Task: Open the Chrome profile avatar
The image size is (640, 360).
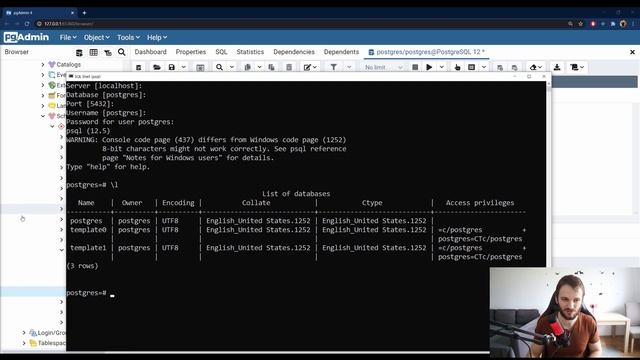Action: tap(623, 24)
